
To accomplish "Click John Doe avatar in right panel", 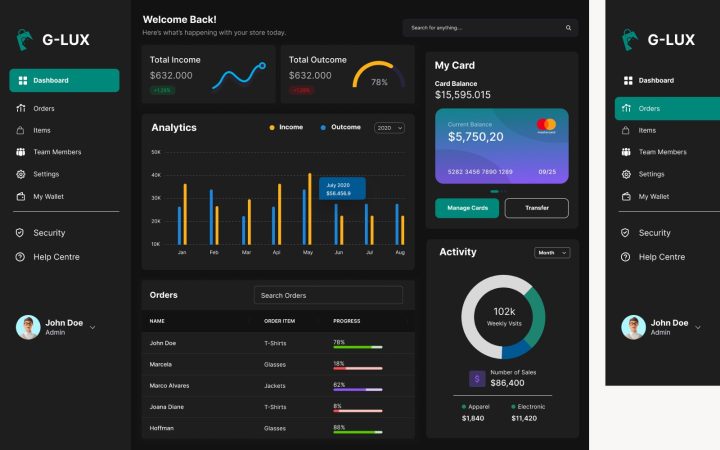I will click(634, 327).
